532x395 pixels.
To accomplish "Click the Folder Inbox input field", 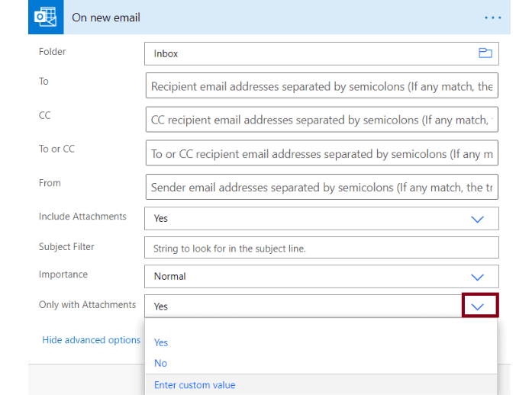I will pos(305,54).
